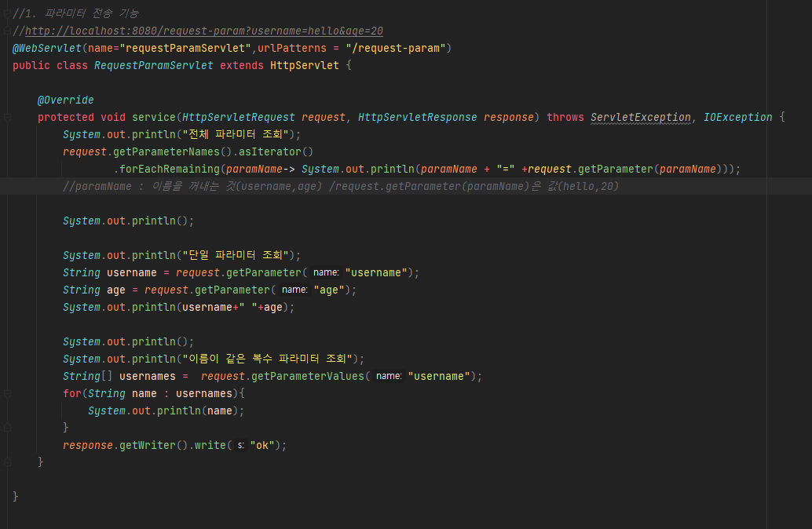Click the name: hint before "username" in getParameter
The width and height of the screenshot is (812, 529).
pos(326,273)
